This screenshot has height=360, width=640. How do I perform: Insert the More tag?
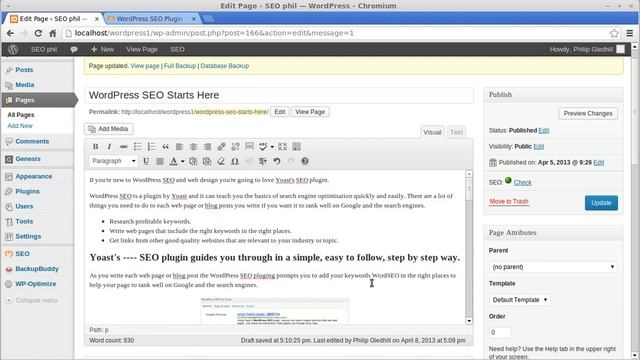[x=249, y=147]
